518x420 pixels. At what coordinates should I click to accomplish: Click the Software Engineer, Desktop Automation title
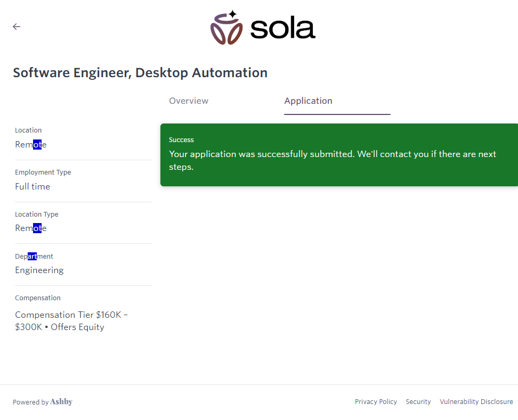click(x=140, y=73)
